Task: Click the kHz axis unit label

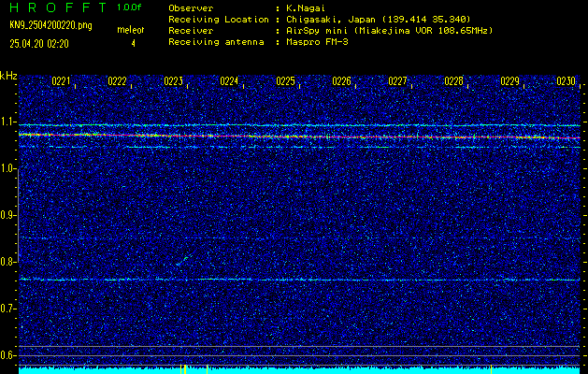Action: point(8,76)
